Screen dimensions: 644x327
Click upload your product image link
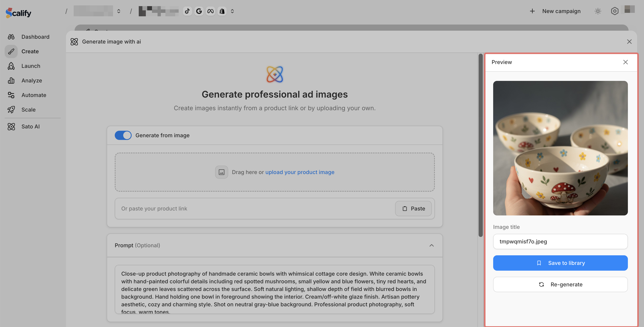click(x=300, y=172)
